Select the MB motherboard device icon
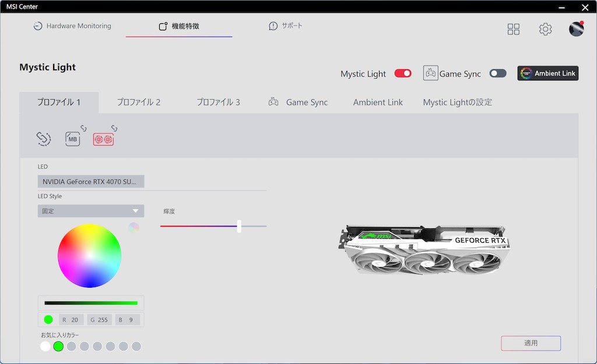 click(x=72, y=139)
